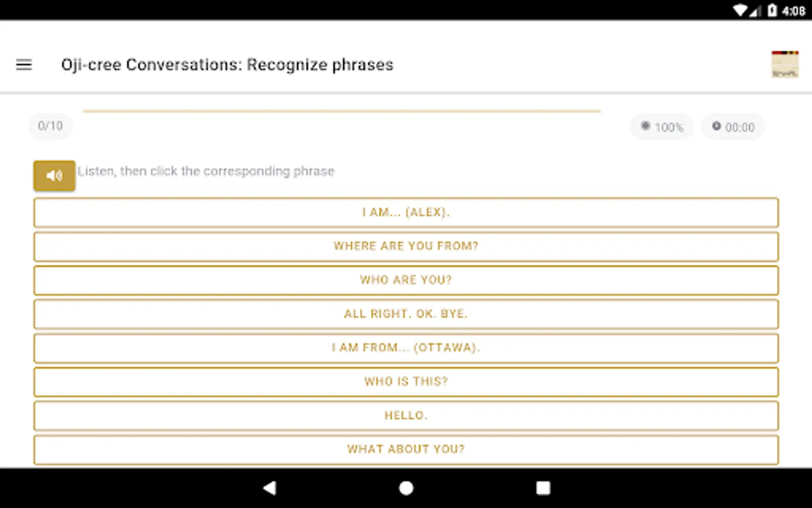Image resolution: width=812 pixels, height=508 pixels.
Task: Pick the "WHAT ABOUT YOU?" answer
Action: point(406,450)
